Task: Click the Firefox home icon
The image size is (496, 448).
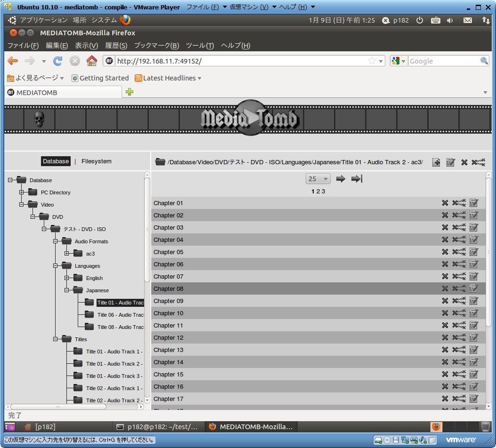Action: [x=92, y=61]
